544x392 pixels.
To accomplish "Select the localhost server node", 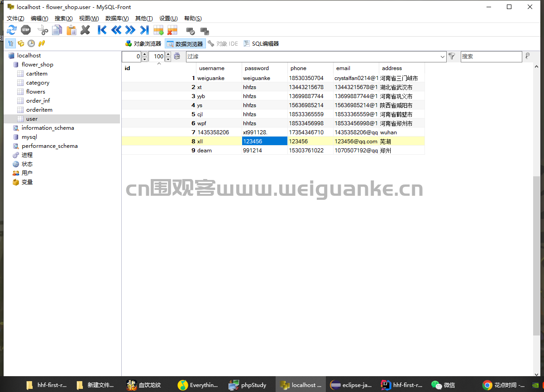I will [29, 55].
